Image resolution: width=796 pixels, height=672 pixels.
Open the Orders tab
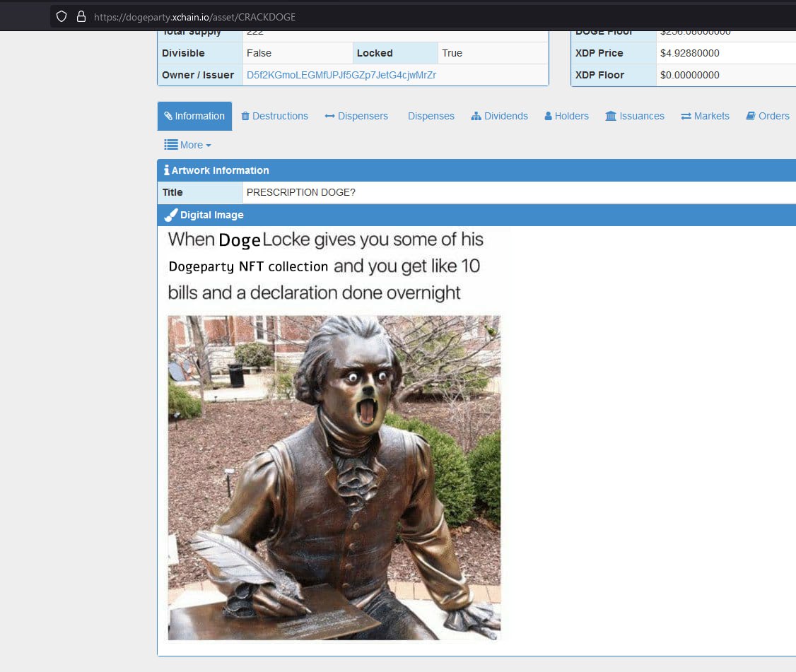click(768, 116)
